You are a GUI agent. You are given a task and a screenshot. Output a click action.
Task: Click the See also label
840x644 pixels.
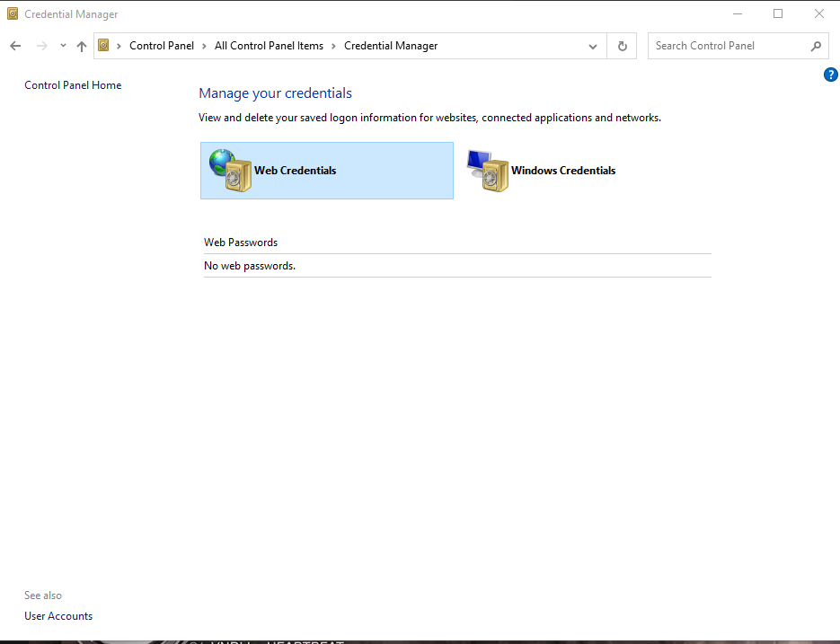[43, 595]
